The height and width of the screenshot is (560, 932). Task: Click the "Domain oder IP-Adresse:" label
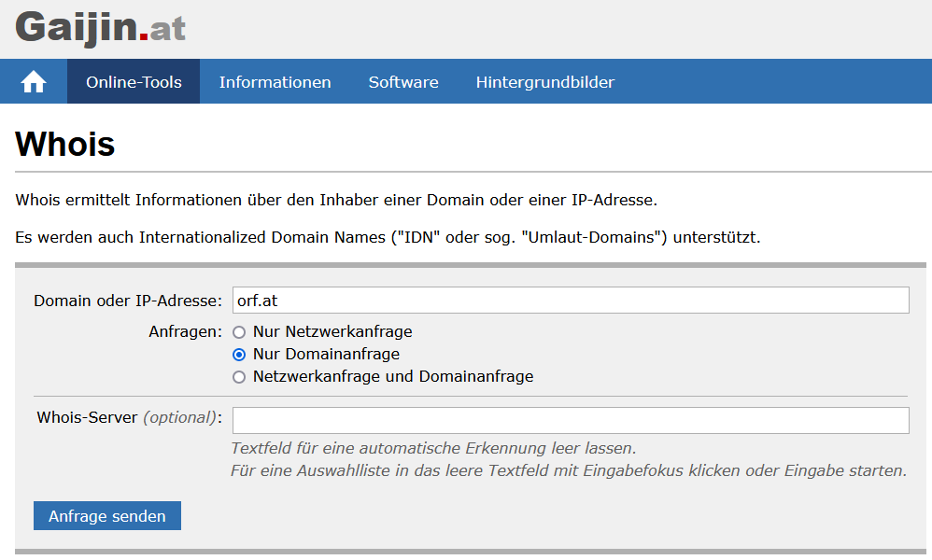click(x=128, y=301)
